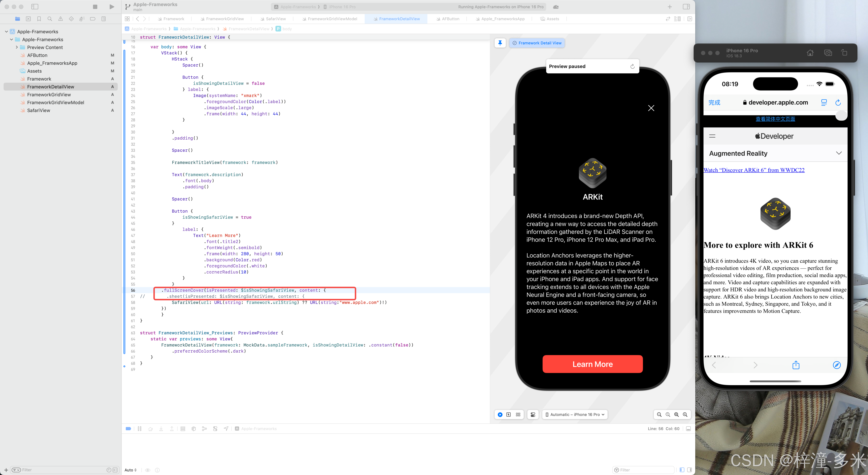Switch to the SafariView editor tab
This screenshot has width=868, height=475.
point(275,19)
